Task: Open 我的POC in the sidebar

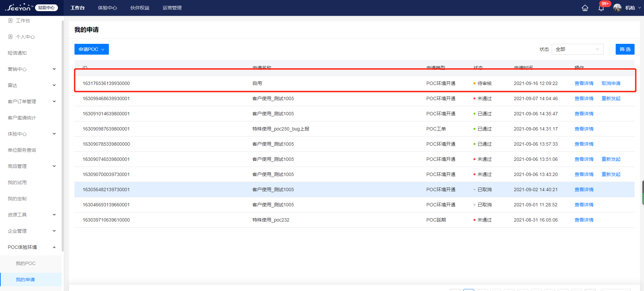Action: point(26,263)
